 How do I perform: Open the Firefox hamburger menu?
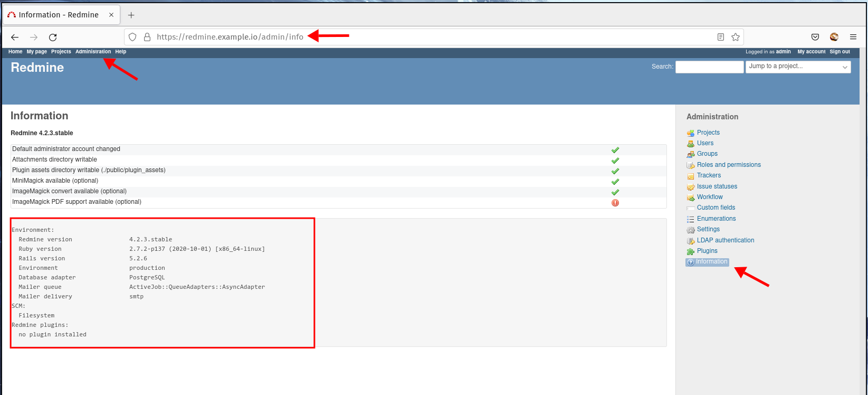pyautogui.click(x=853, y=37)
